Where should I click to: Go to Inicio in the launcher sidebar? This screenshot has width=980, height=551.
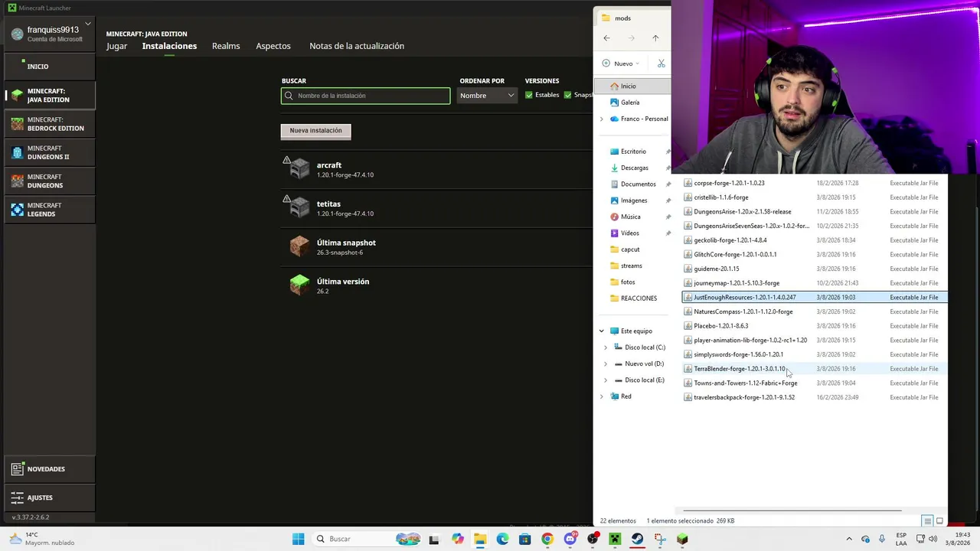coord(50,67)
